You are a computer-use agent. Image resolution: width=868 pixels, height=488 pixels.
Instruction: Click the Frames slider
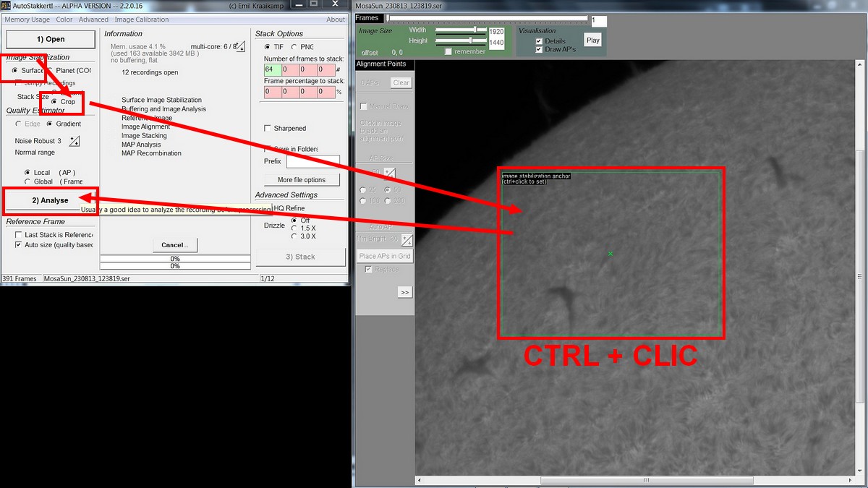coord(487,17)
